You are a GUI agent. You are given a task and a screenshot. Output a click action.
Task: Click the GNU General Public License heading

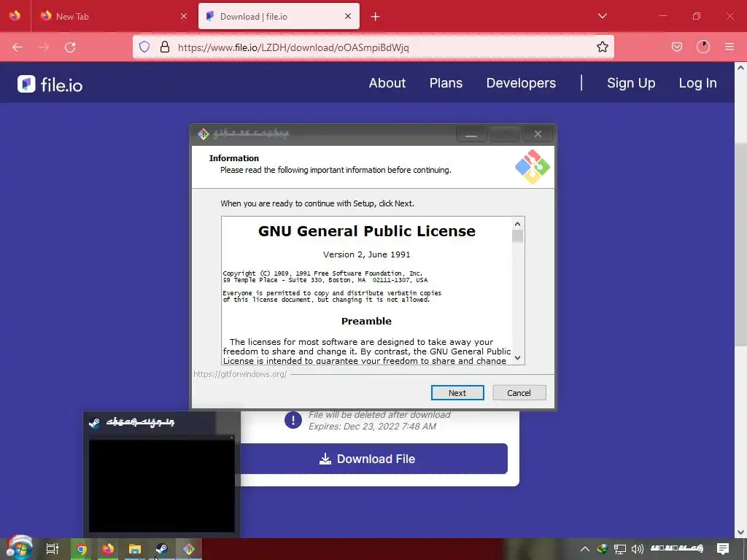(366, 231)
